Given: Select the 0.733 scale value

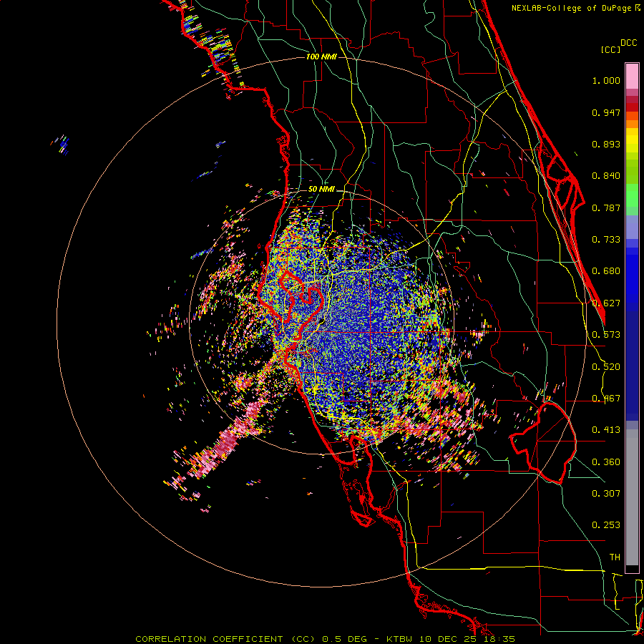Looking at the screenshot, I should 606,240.
